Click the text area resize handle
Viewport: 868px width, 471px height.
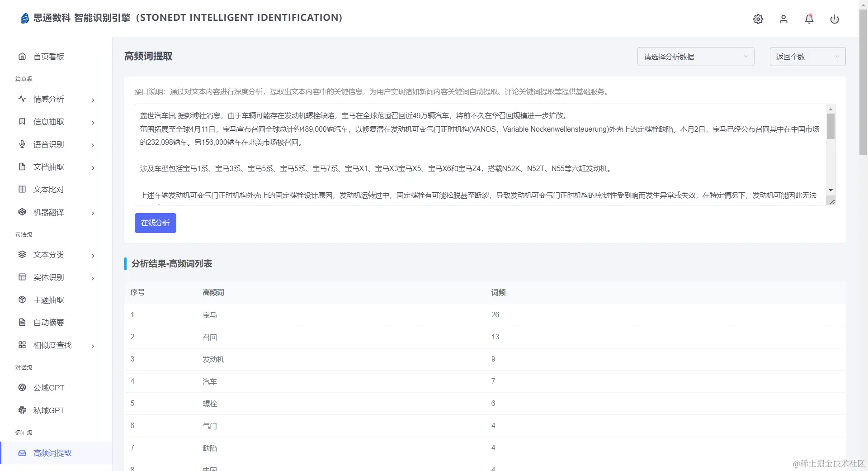click(x=832, y=202)
